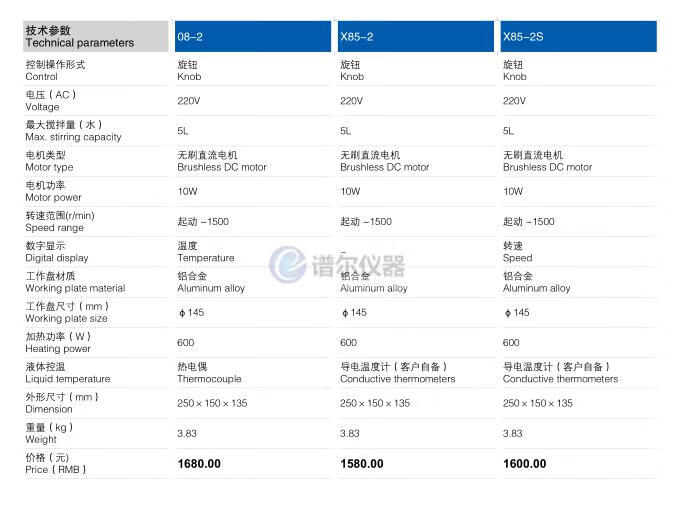Click ϕ145 plate size for 08-2

pos(191,312)
